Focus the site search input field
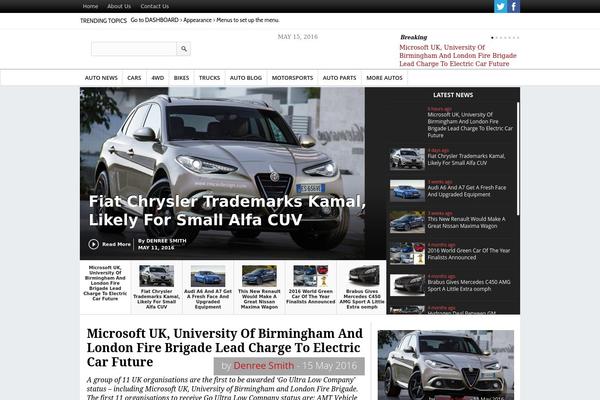This screenshot has width=600, height=400. point(134,49)
